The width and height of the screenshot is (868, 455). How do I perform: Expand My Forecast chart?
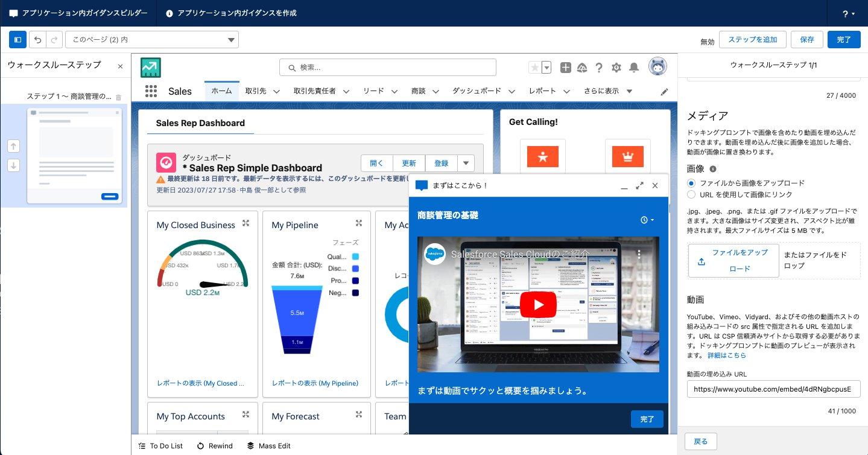tap(359, 415)
